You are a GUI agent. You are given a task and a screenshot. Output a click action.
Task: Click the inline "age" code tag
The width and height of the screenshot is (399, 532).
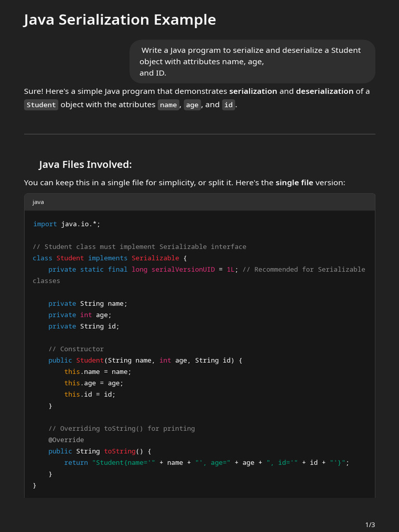click(x=192, y=105)
